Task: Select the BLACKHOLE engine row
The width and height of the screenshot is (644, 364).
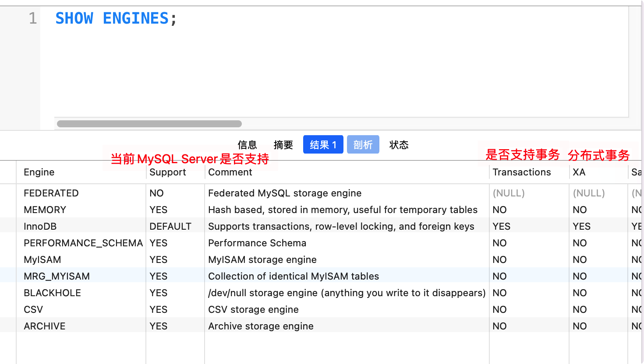Action: tap(52, 293)
